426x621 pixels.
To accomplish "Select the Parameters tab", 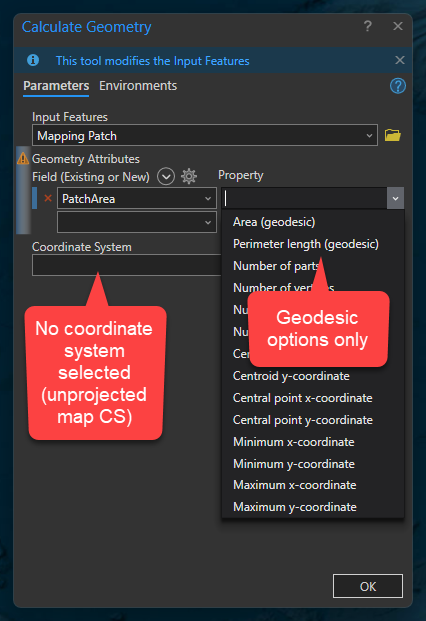I will pos(56,86).
